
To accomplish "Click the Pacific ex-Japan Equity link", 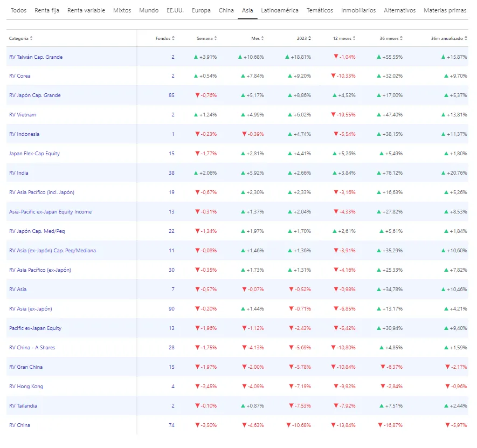I will click(x=36, y=328).
